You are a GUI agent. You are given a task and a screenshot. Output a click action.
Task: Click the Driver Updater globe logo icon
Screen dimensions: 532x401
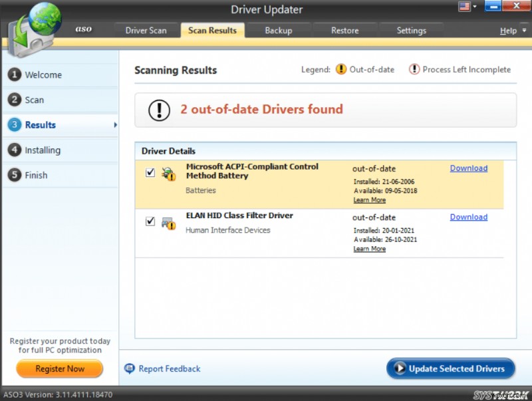click(35, 29)
